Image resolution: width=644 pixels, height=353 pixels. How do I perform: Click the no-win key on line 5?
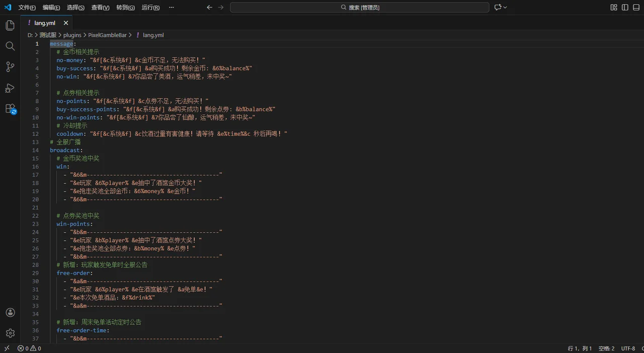pos(66,77)
